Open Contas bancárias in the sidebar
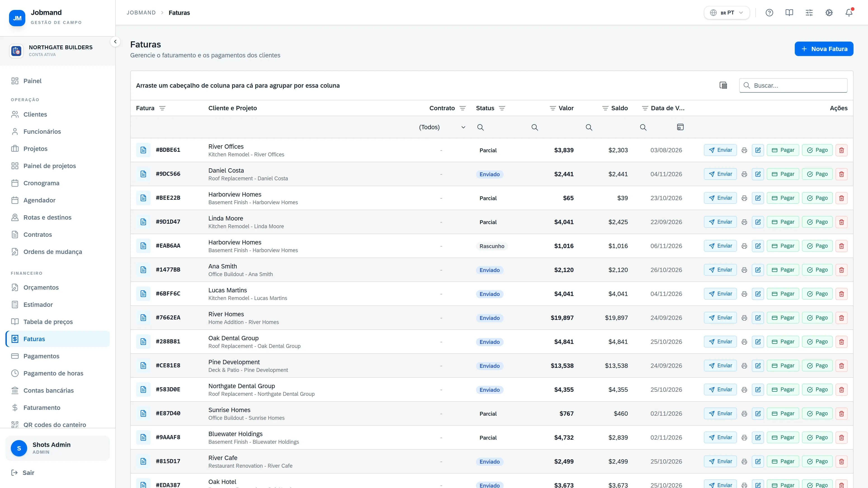The image size is (868, 488). pyautogui.click(x=58, y=390)
